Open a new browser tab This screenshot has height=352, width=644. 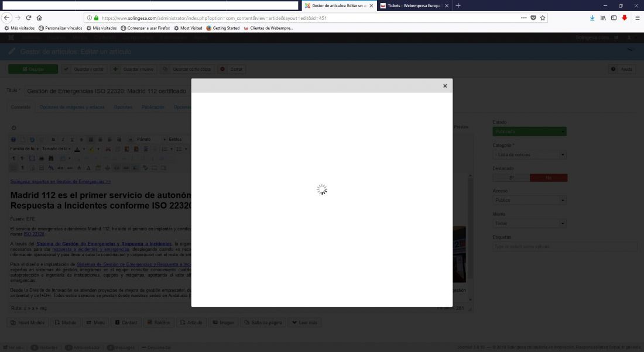pos(458,5)
